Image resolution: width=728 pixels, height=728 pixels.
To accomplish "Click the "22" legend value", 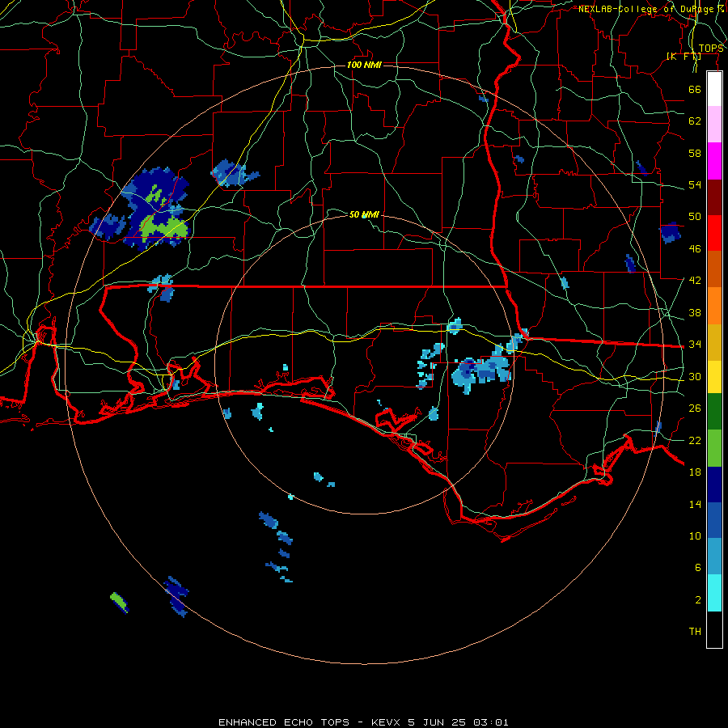I will (695, 440).
